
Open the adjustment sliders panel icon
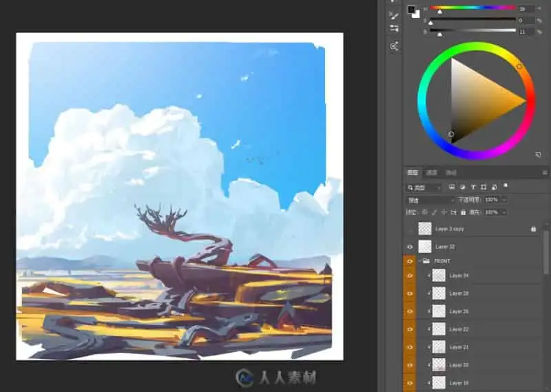pyautogui.click(x=394, y=28)
